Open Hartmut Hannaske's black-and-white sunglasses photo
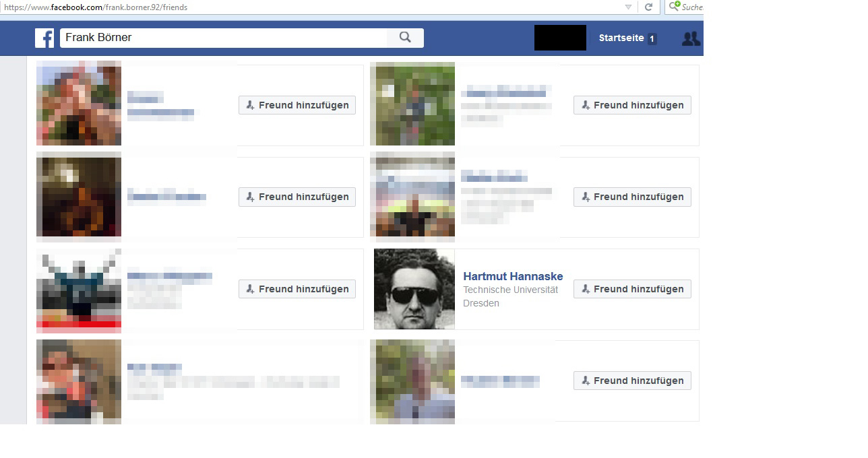 [414, 289]
